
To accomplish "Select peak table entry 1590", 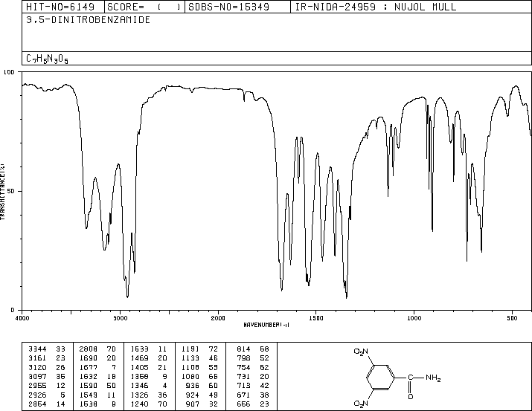I will click(x=89, y=386).
